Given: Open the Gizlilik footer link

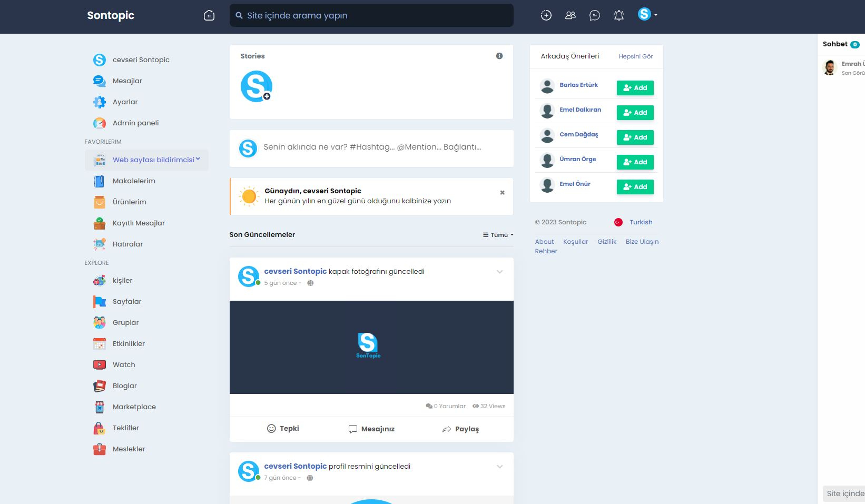Looking at the screenshot, I should [x=607, y=242].
